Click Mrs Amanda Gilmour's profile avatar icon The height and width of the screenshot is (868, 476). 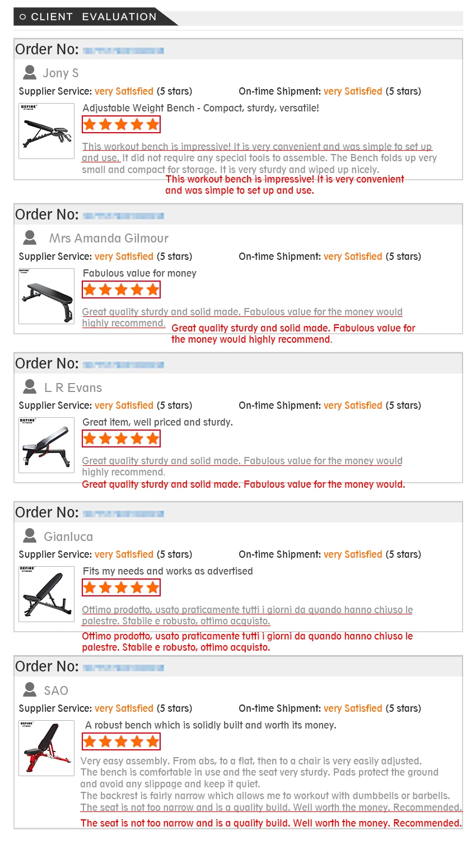(30, 237)
